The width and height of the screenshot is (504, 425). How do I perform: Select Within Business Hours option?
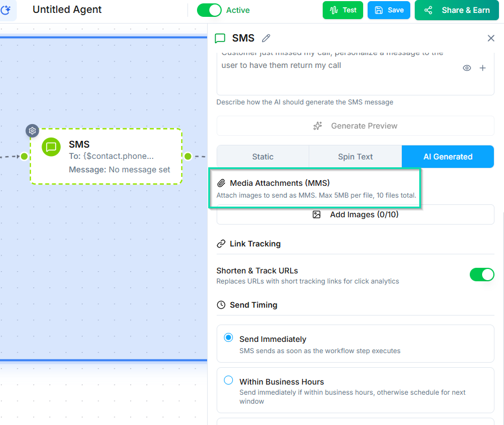tap(228, 381)
